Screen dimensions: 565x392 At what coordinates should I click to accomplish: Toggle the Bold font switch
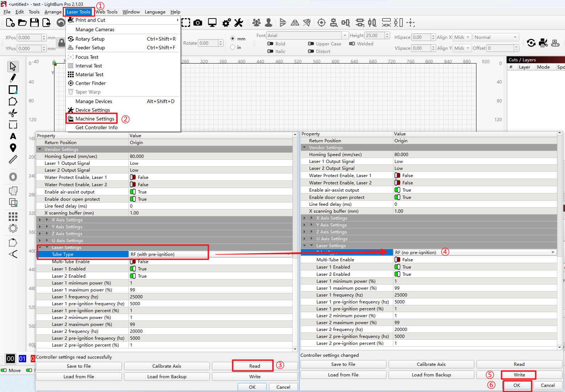pos(270,44)
